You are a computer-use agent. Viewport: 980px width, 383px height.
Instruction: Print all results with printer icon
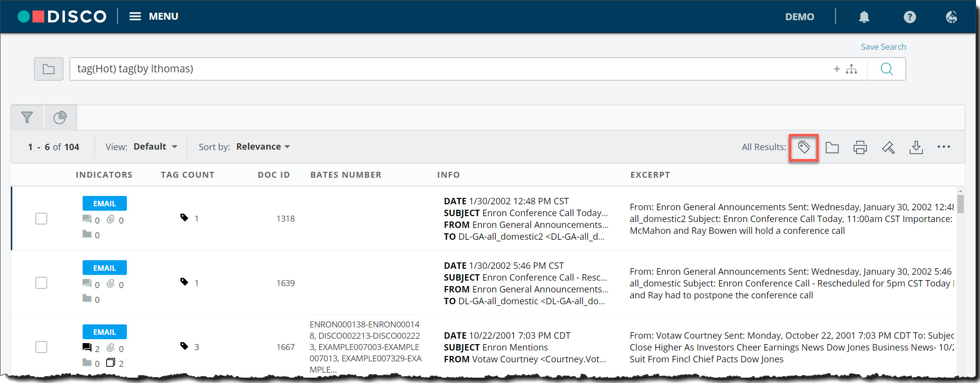[860, 147]
